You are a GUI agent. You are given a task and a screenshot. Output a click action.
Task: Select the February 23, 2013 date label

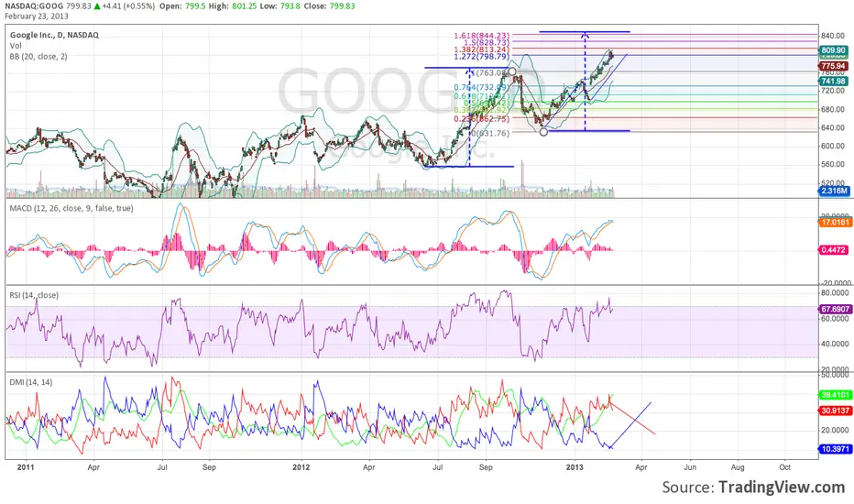coord(37,16)
